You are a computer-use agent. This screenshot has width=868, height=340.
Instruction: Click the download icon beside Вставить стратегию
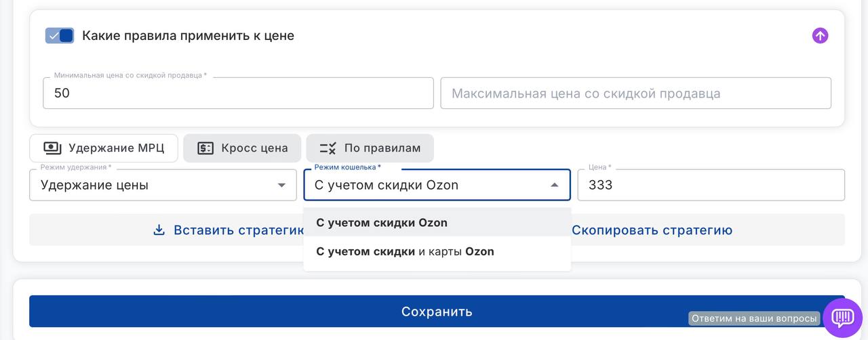[159, 230]
